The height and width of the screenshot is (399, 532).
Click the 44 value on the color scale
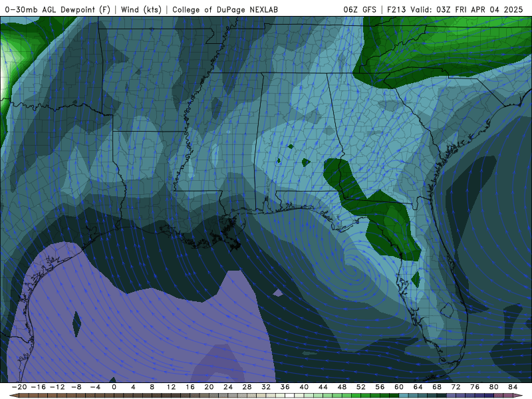tap(323, 387)
